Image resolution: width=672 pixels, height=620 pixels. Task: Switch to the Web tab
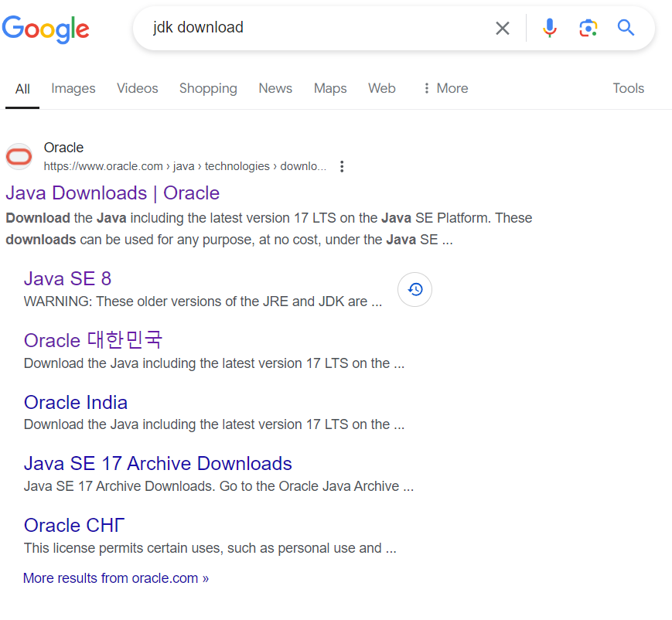381,88
